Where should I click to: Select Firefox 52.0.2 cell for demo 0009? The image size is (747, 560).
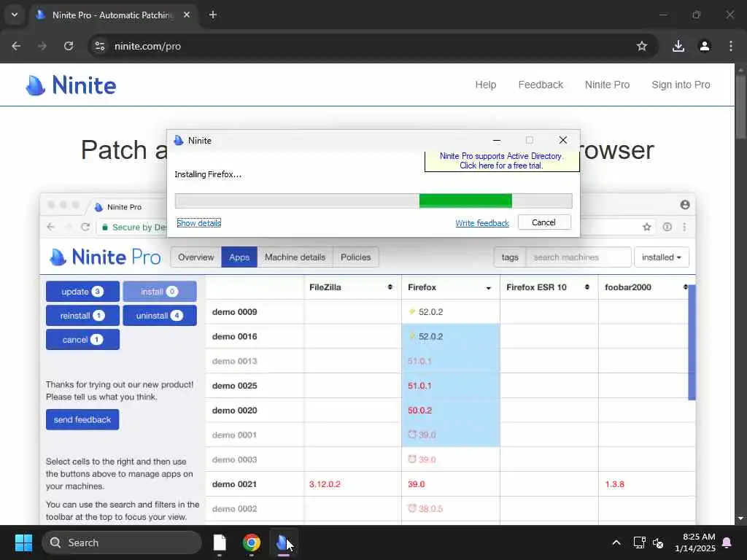(x=451, y=312)
